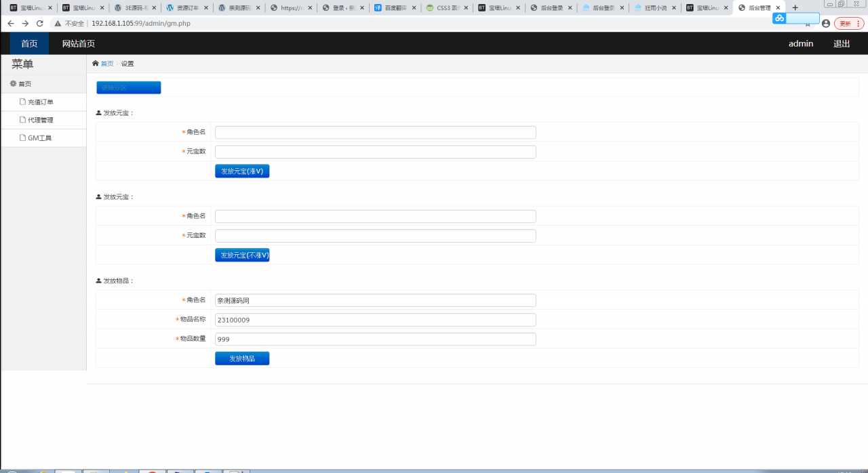Click the gear icon beside 首页 in sidebar

(x=13, y=83)
